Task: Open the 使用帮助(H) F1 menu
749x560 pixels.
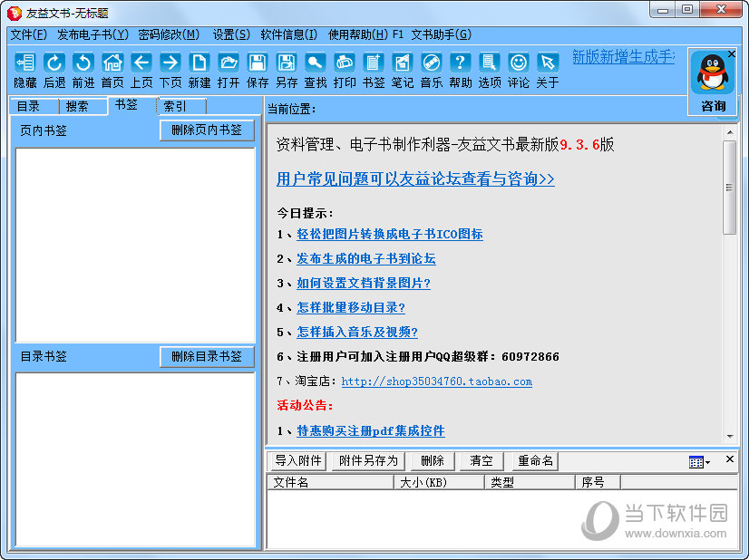Action: tap(365, 34)
